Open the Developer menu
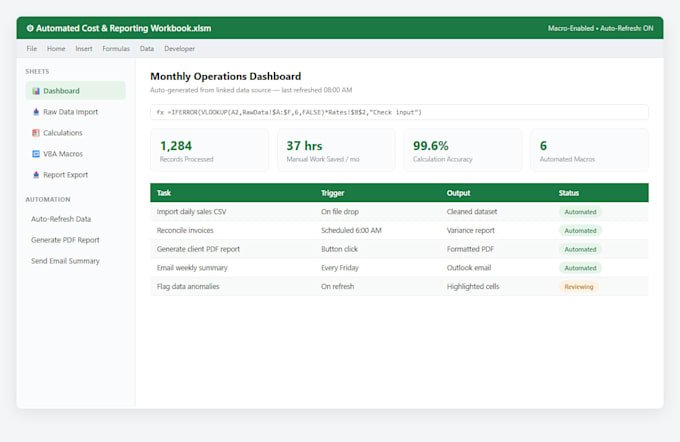The image size is (680, 442). (179, 49)
